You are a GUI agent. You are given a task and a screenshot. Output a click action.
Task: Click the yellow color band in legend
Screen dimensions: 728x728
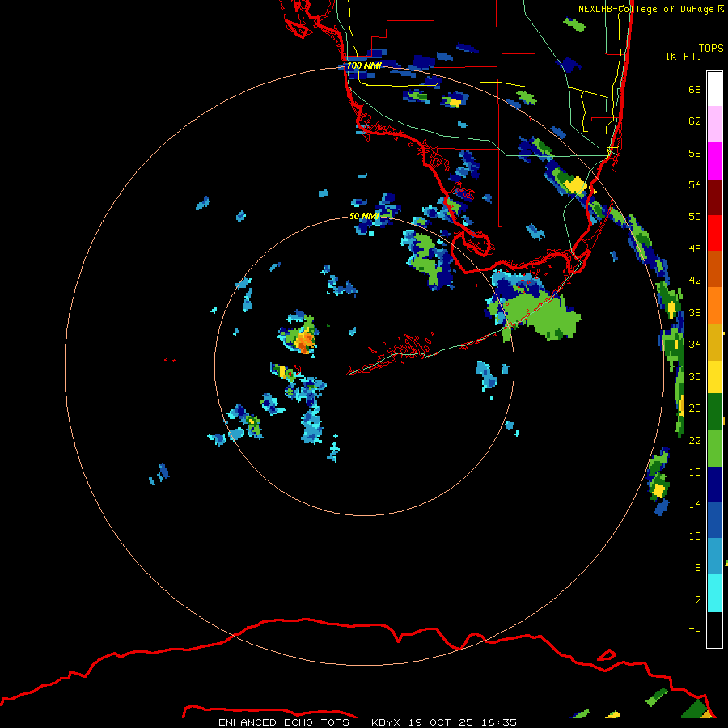[x=714, y=377]
